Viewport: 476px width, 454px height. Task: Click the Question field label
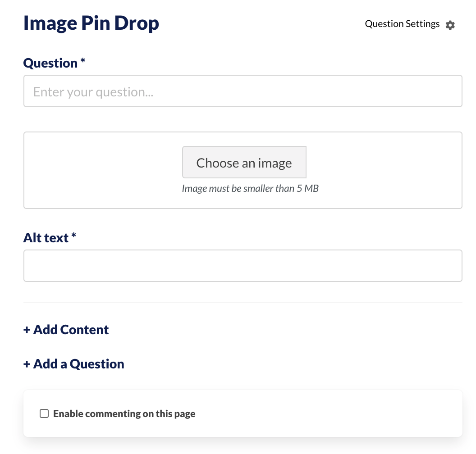[50, 64]
